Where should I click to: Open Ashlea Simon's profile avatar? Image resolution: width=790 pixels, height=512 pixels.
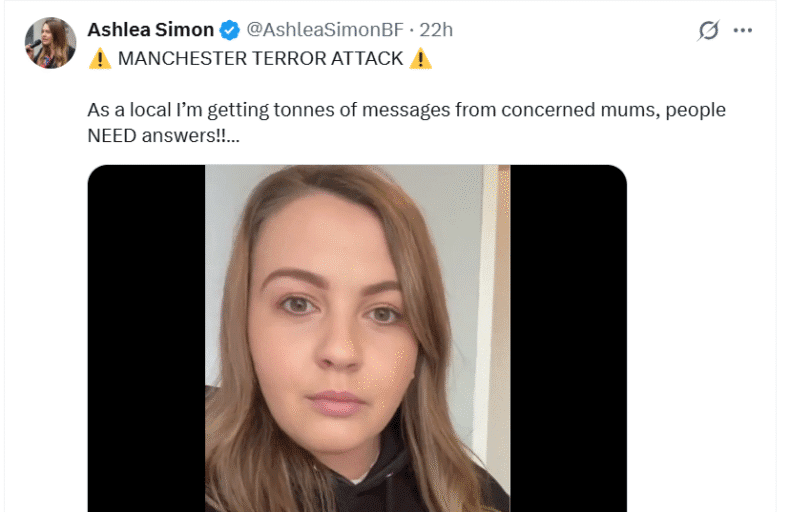[51, 43]
